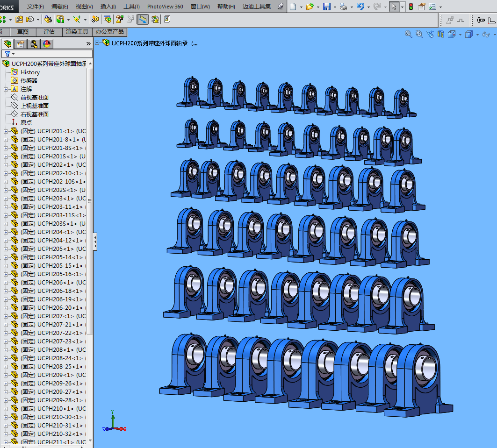Expand the UCPH201<1> tree component
Image resolution: width=497 pixels, height=448 pixels.
[x=6, y=131]
